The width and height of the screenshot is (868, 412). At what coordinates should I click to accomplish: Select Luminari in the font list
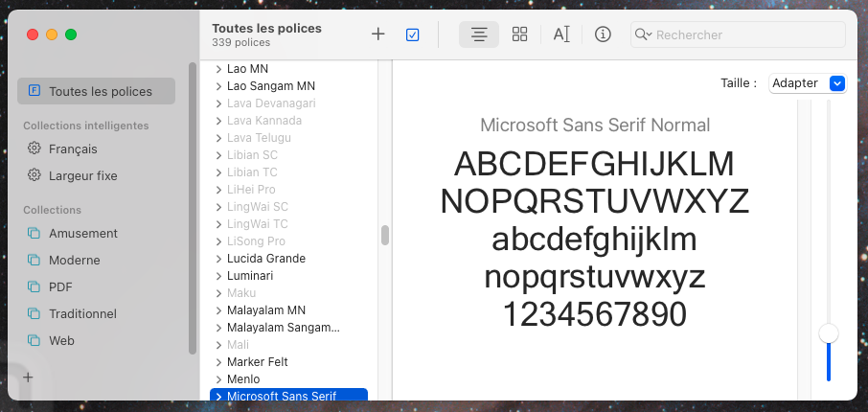click(250, 276)
